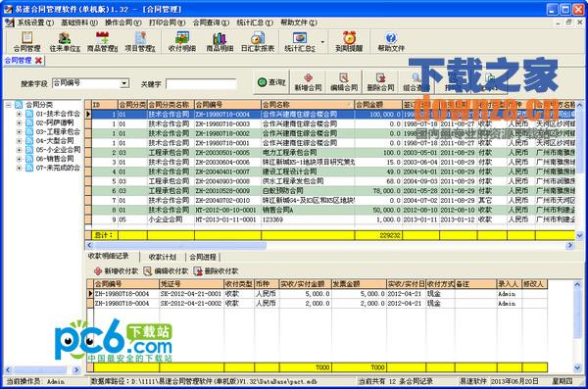Screen dimensions: 588x389
Task: Open the 打印合同 menu
Action: (x=167, y=23)
